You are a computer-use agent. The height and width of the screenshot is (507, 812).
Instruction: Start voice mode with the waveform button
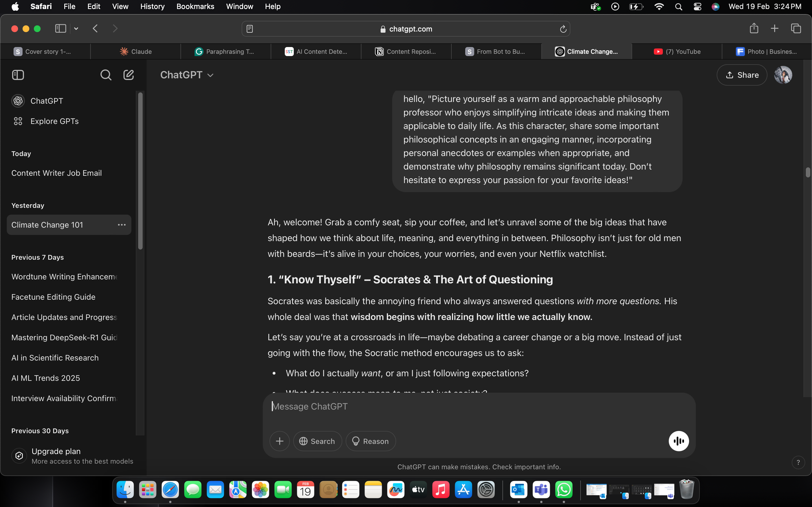coord(678,441)
